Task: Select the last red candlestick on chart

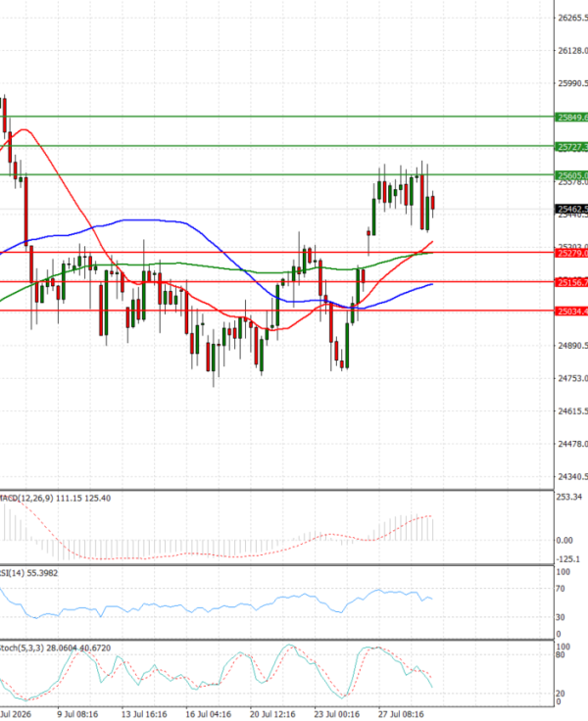Action: 433,203
